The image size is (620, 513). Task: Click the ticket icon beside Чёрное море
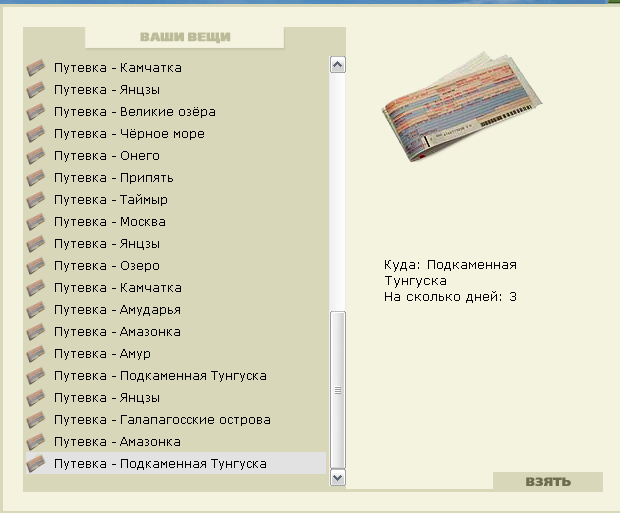[x=36, y=134]
